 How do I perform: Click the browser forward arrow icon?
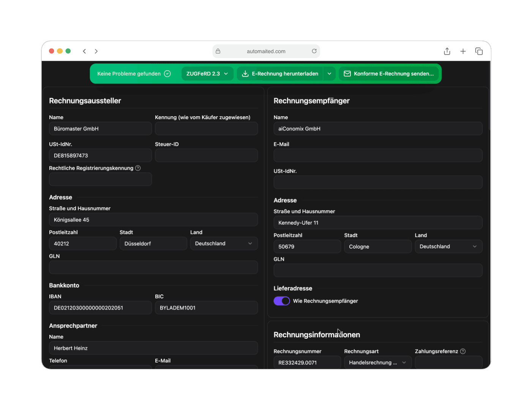click(x=96, y=51)
